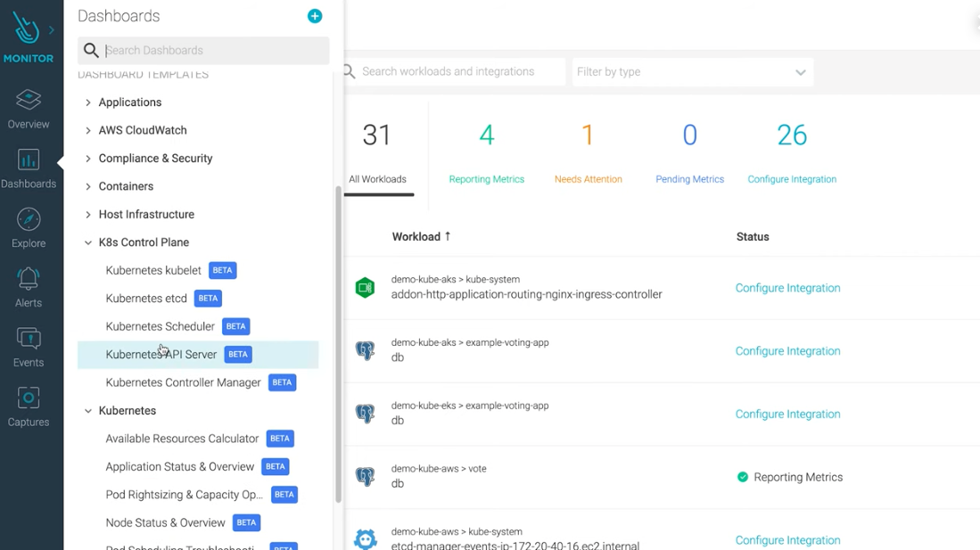Click the magnifier icon in Search Dashboards
The width and height of the screenshot is (980, 550).
tap(91, 50)
